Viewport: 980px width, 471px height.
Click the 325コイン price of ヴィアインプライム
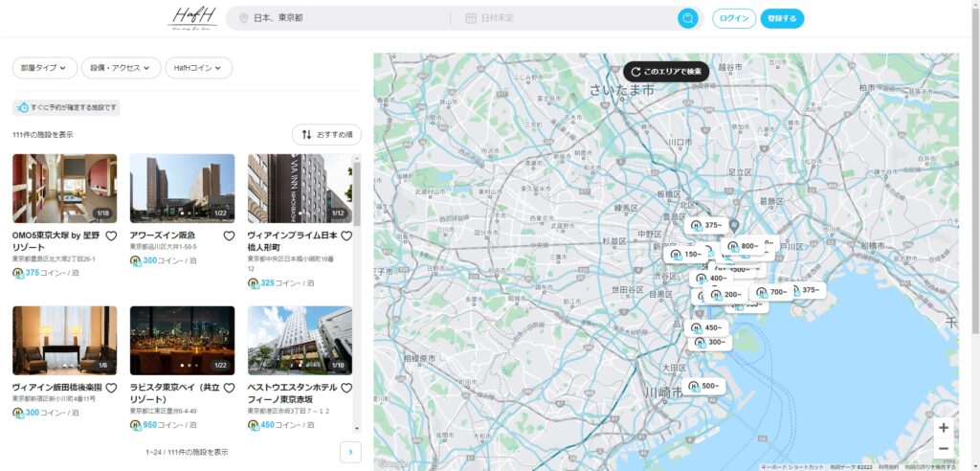pos(280,283)
